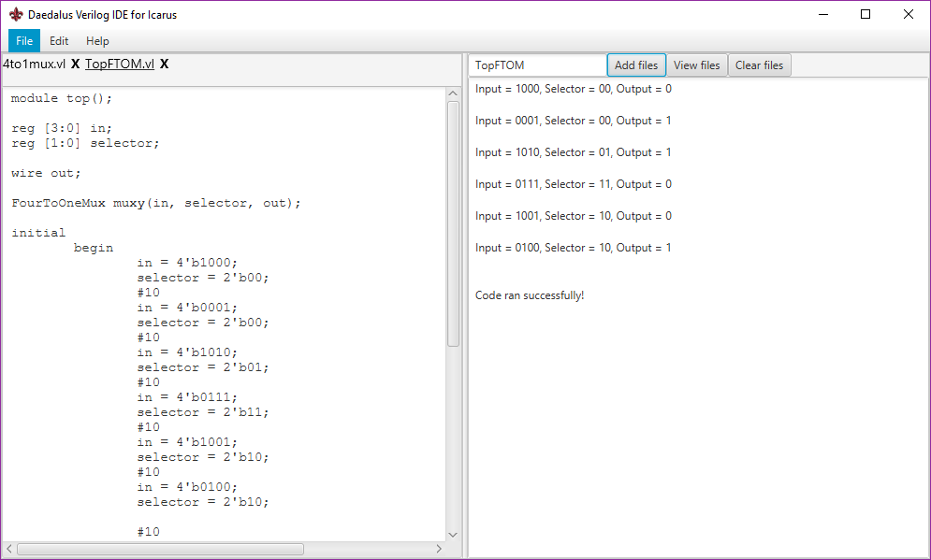Click output line 'Input = 1000, Selector = 00'

pyautogui.click(x=574, y=89)
